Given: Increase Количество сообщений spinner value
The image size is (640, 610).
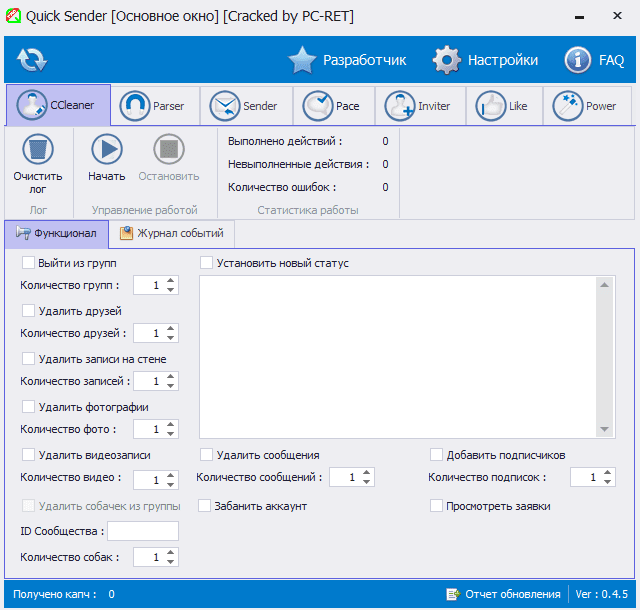Looking at the screenshot, I should point(367,472).
